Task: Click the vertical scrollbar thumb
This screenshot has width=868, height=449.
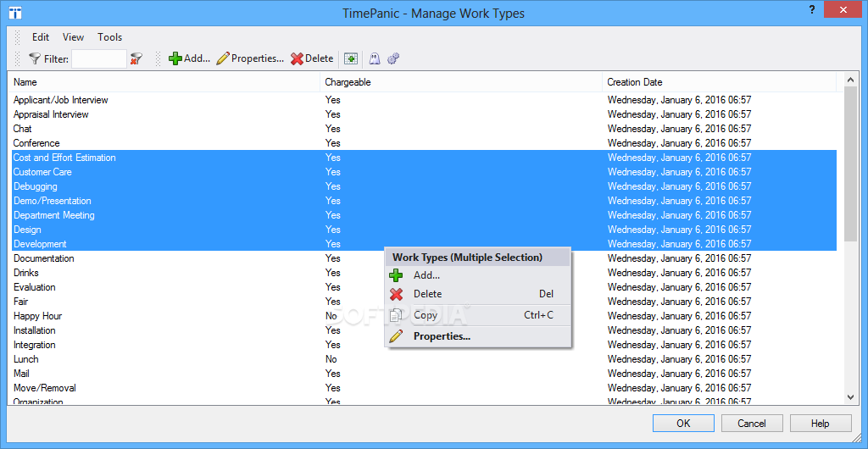Action: [x=851, y=164]
